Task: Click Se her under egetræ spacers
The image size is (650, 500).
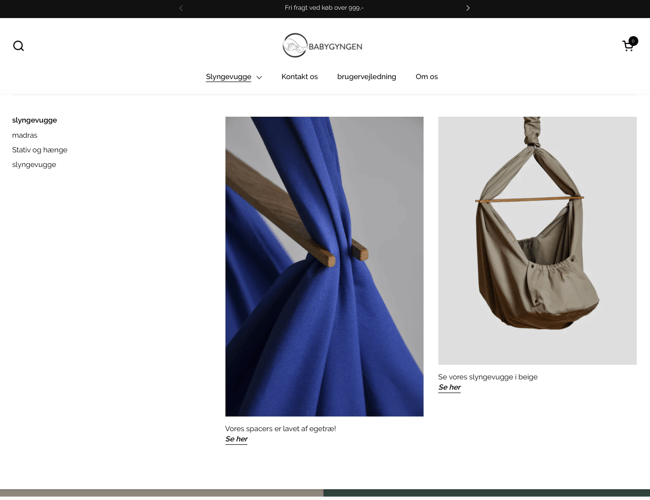Action: [x=236, y=439]
